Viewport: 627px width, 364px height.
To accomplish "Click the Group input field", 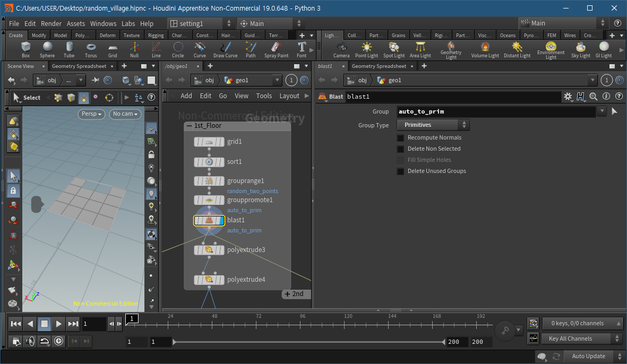I will 496,111.
